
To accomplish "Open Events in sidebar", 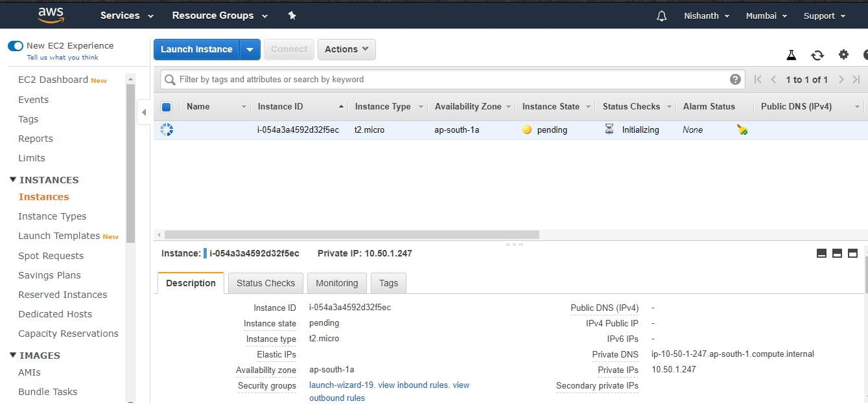I will (x=34, y=100).
